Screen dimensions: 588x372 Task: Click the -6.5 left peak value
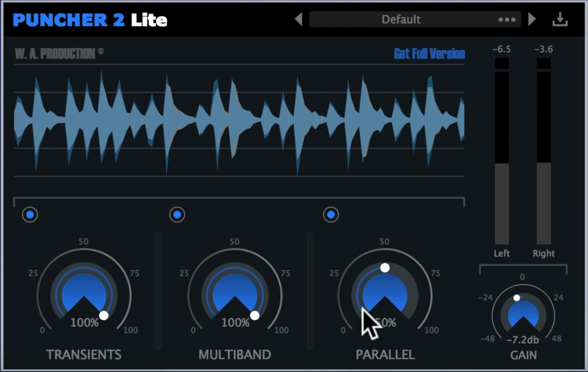[x=502, y=49]
